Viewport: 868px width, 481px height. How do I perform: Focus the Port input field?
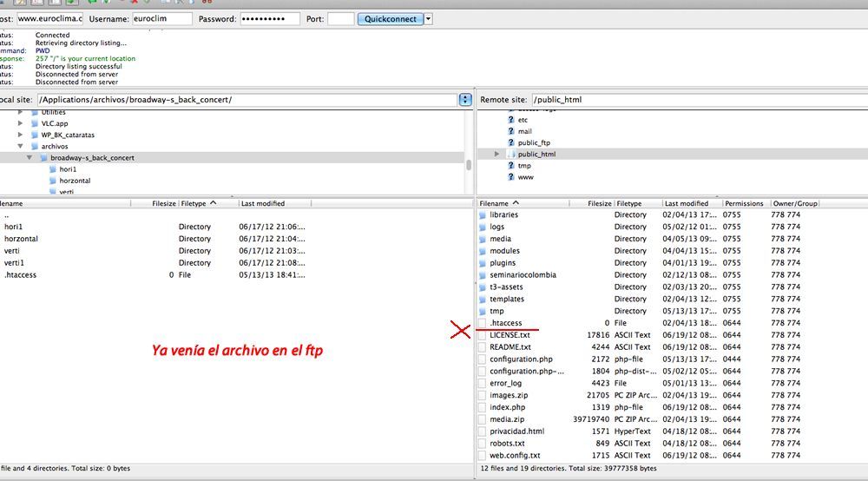click(340, 18)
